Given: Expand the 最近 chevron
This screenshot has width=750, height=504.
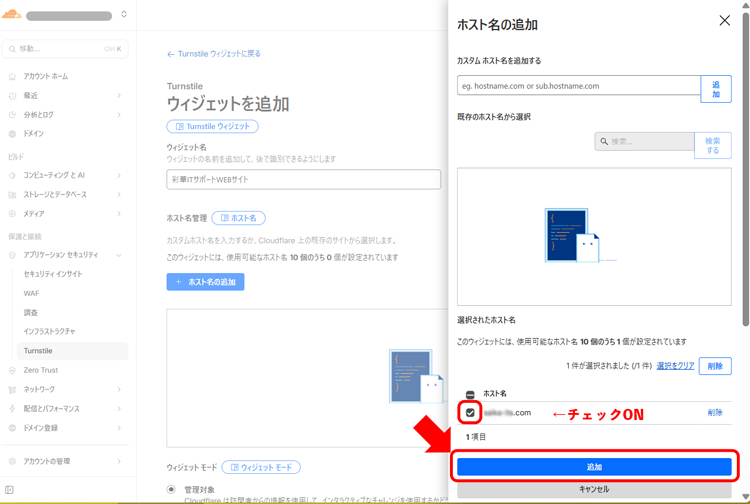Looking at the screenshot, I should 119,96.
